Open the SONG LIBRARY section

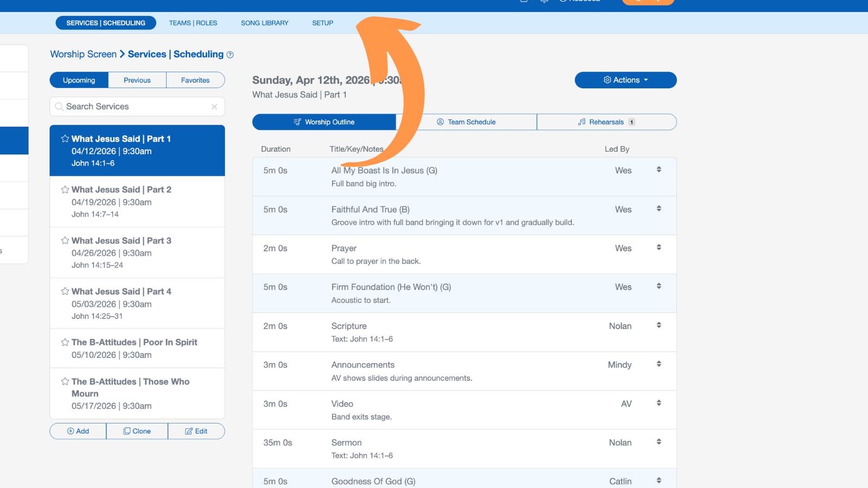tap(265, 23)
